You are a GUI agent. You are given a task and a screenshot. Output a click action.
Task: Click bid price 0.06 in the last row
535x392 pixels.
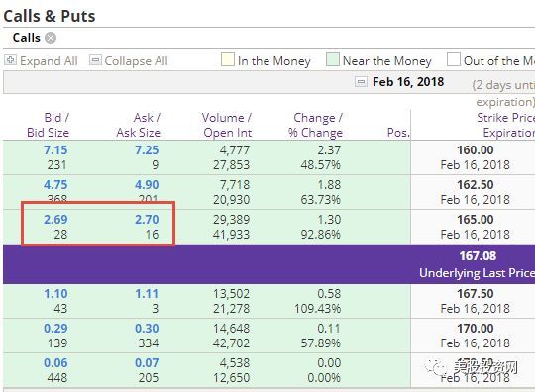point(55,363)
